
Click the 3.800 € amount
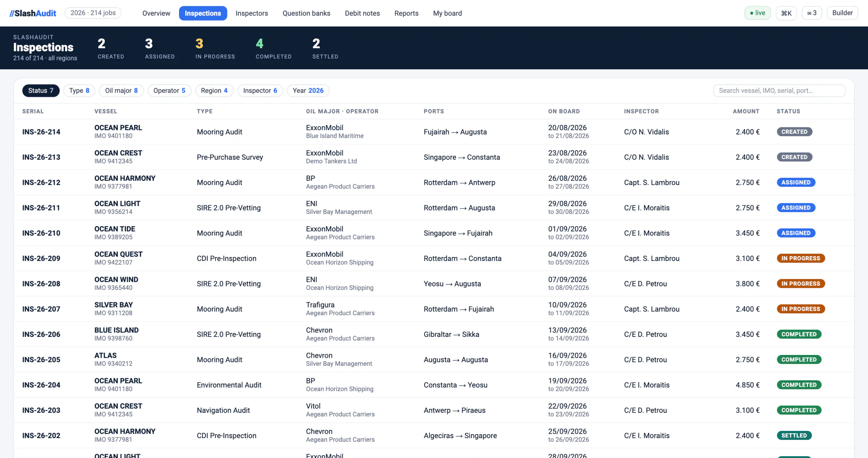click(x=748, y=284)
